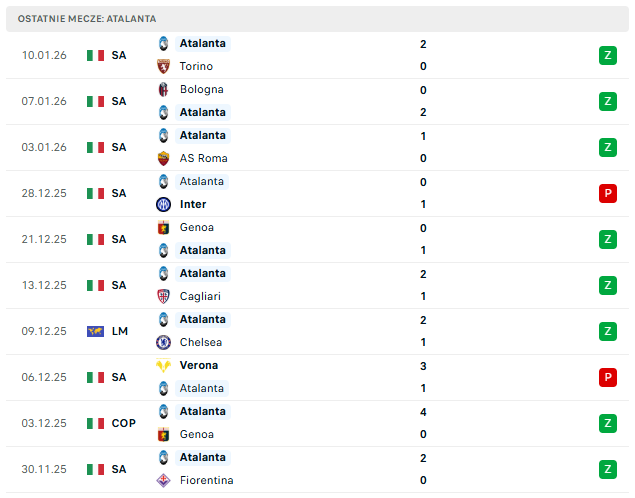
Task: Click the Torino club crest
Action: tap(163, 66)
